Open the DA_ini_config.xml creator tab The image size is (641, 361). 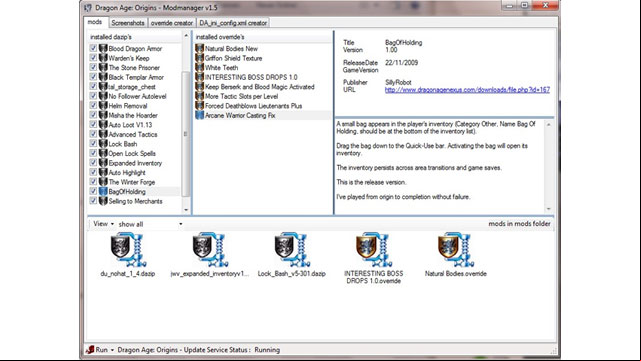[233, 23]
